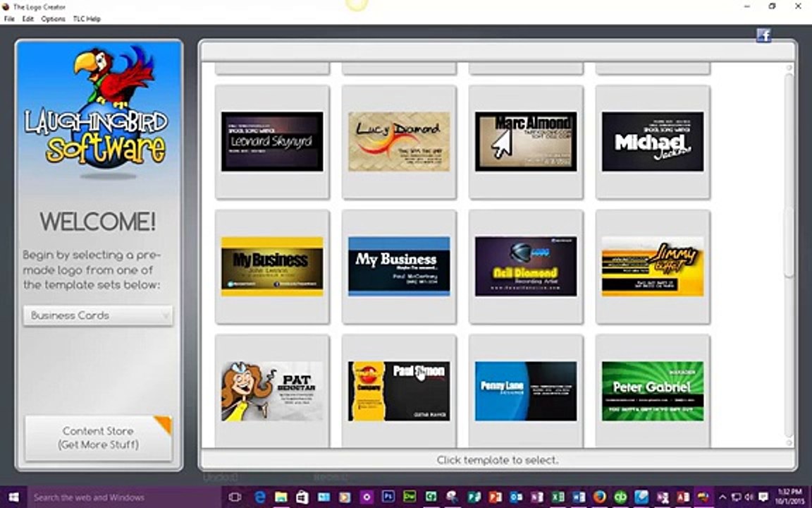Open the Action Center notifications icon

(x=763, y=497)
